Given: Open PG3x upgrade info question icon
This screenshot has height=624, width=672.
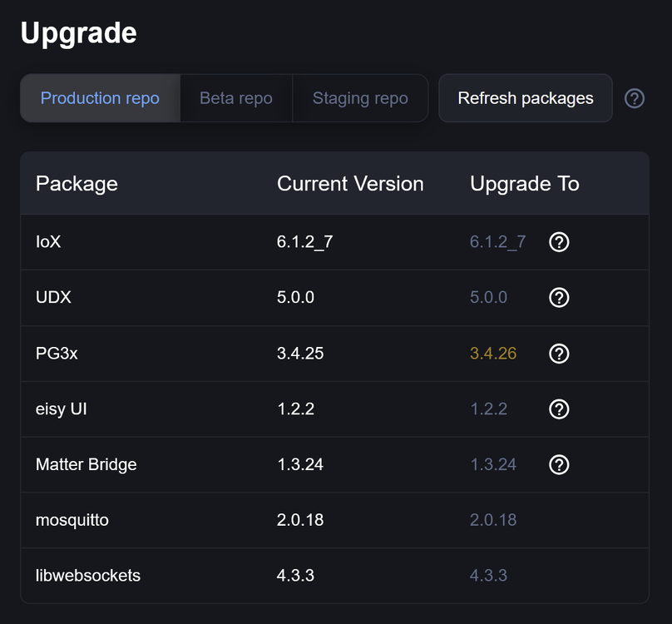Looking at the screenshot, I should point(559,354).
